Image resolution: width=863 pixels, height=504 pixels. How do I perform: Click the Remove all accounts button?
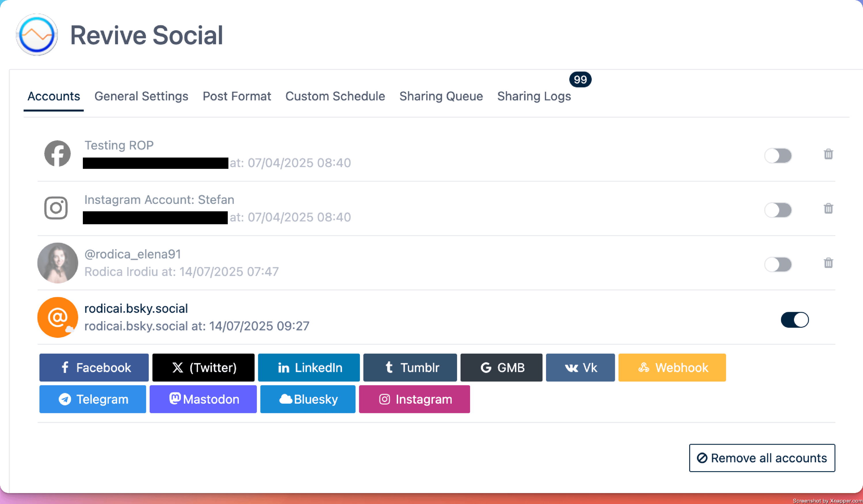tap(762, 458)
